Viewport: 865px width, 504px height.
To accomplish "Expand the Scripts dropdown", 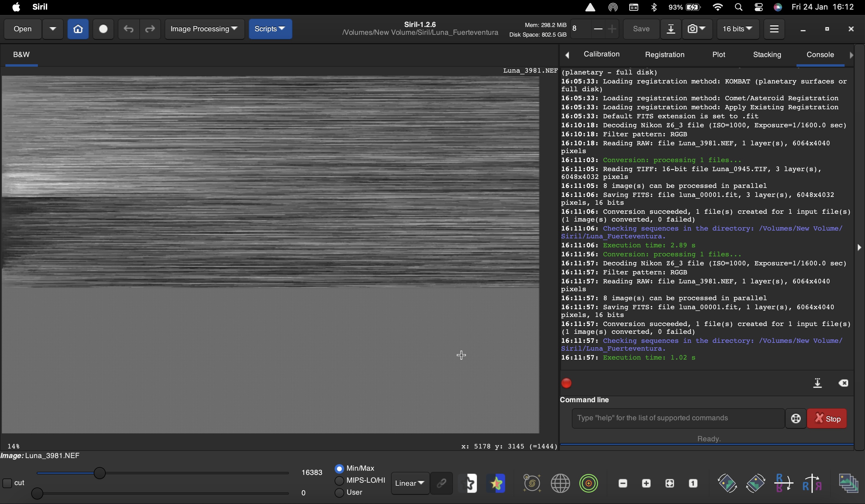I will pos(270,29).
